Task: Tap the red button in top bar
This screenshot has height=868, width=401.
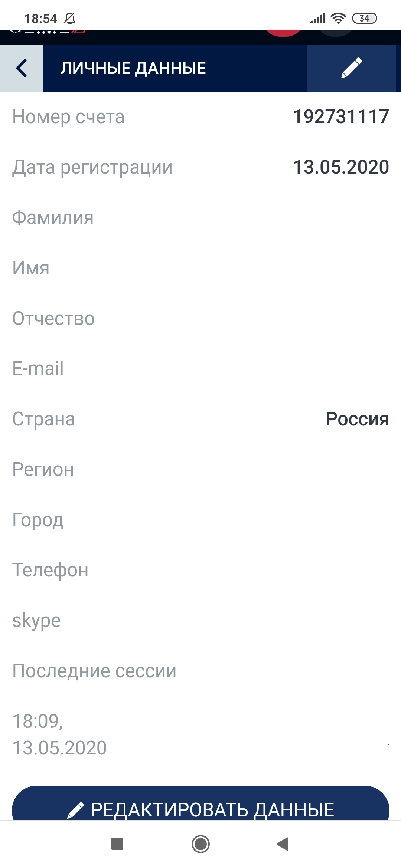Action: click(x=283, y=33)
